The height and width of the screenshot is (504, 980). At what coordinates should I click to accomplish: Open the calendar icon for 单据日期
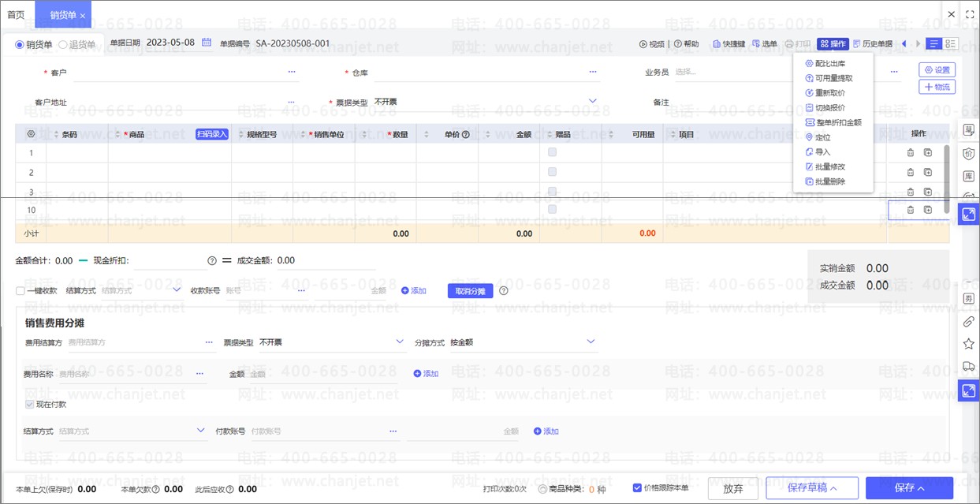click(x=207, y=43)
